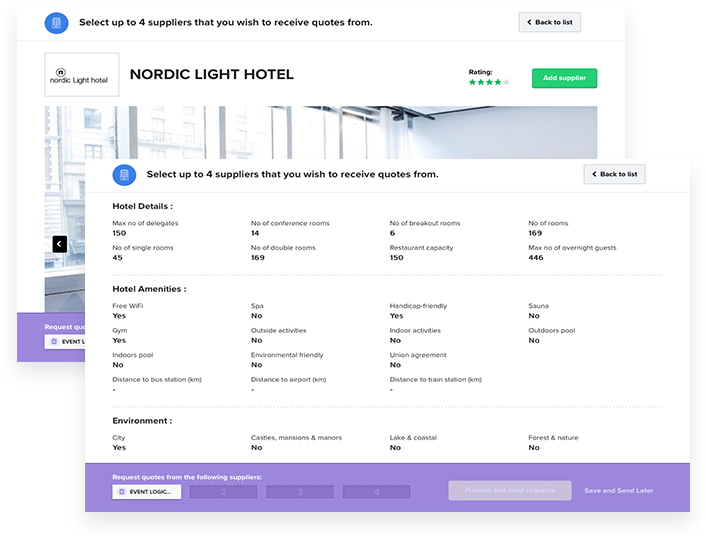707x539 pixels.
Task: Click the Environment heading
Action: 142,420
